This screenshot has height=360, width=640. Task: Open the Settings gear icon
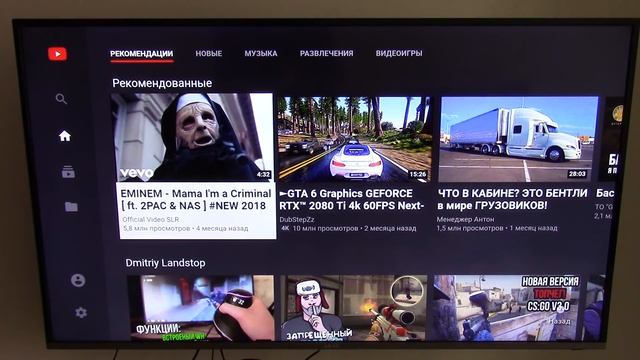pos(81,313)
